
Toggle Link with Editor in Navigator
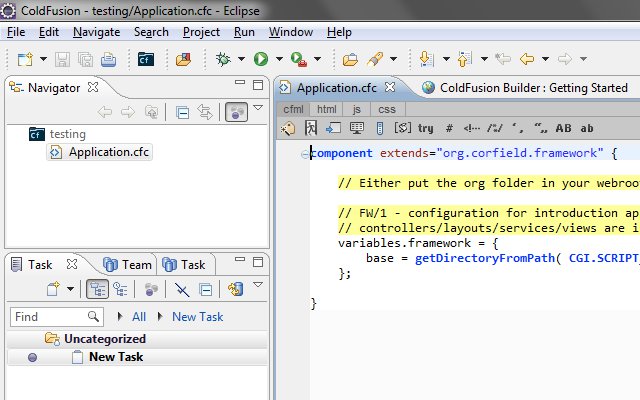pyautogui.click(x=204, y=112)
